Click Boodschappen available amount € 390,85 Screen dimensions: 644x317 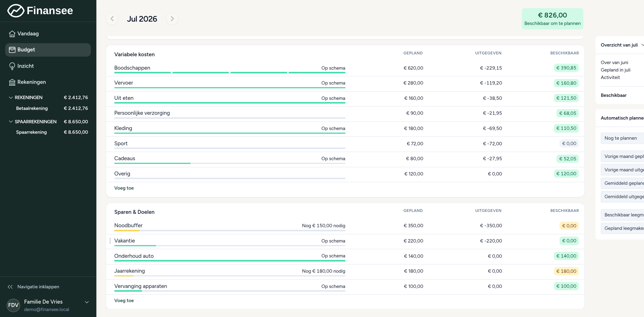[566, 68]
